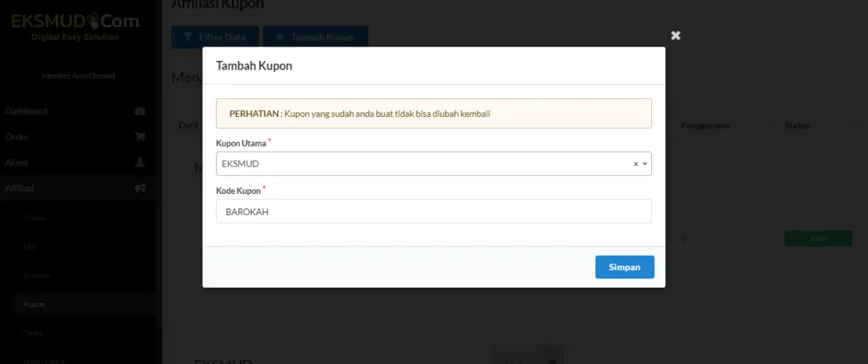Close the Tambah Kupon modal
Image resolution: width=868 pixels, height=364 pixels.
point(676,36)
